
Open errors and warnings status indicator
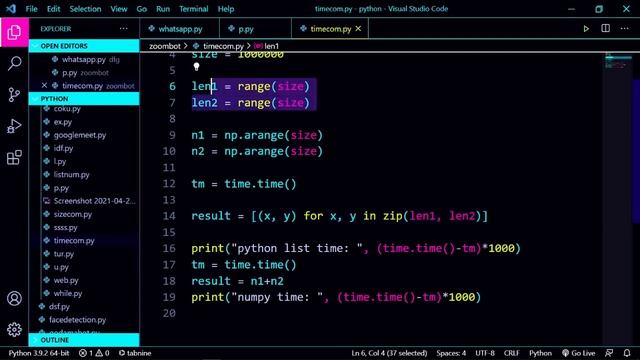click(x=94, y=353)
